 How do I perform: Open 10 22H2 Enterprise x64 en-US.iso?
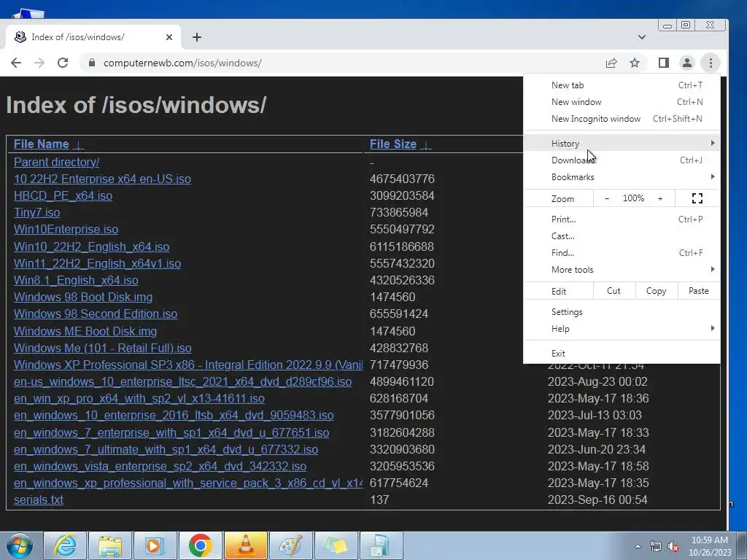pos(102,179)
